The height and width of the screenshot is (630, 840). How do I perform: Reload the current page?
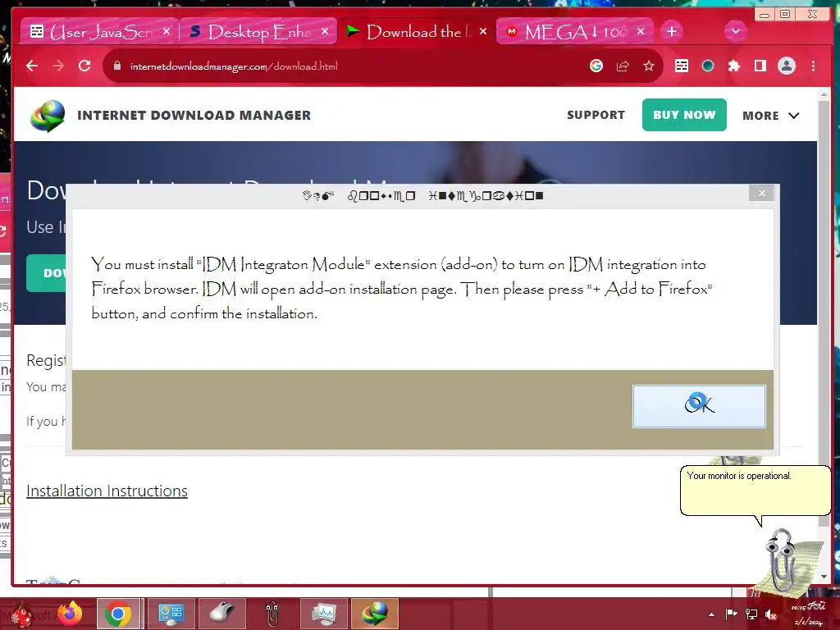[84, 66]
